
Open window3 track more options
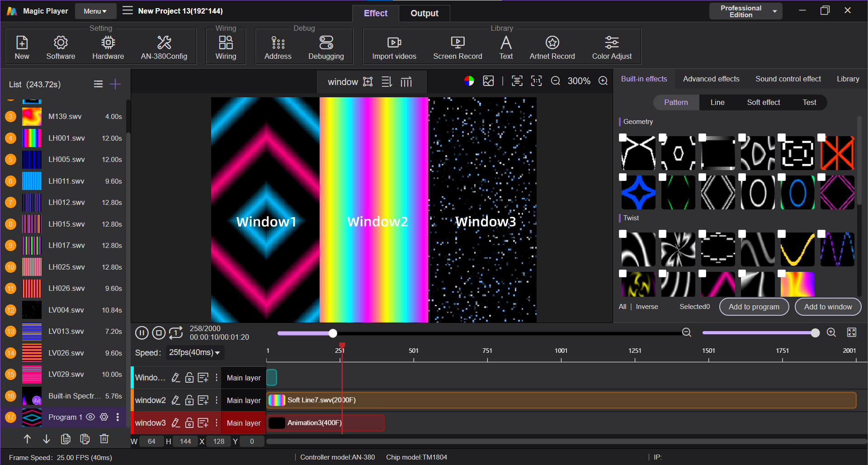point(217,423)
